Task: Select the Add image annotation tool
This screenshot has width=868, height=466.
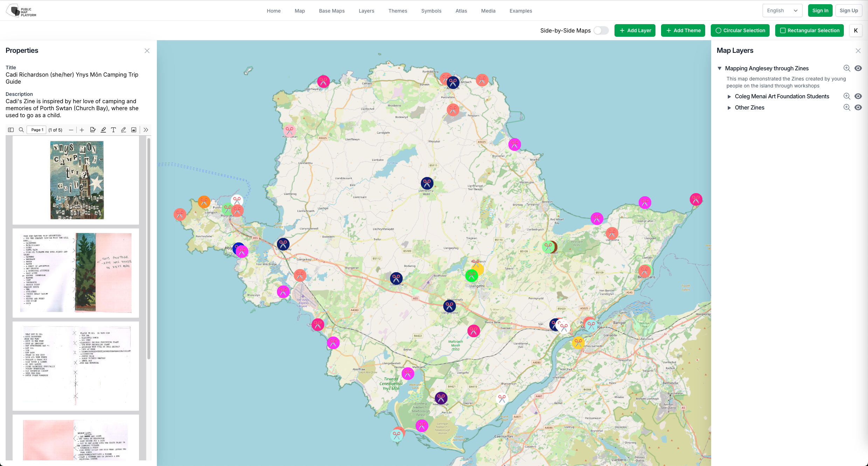Action: click(x=133, y=129)
